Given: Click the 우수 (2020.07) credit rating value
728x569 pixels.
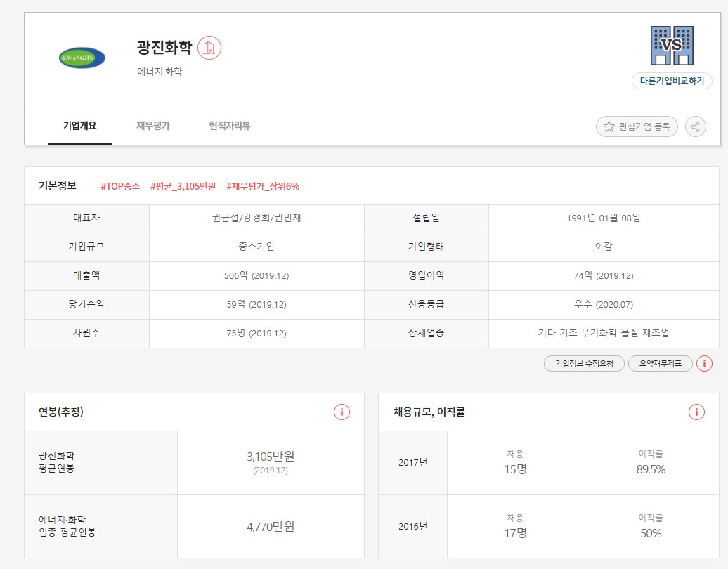Looking at the screenshot, I should click(604, 304).
